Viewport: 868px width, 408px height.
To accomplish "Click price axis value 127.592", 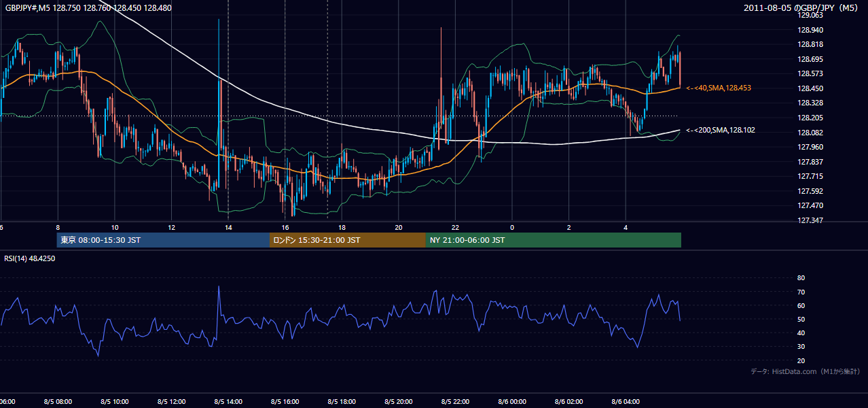I will [x=810, y=191].
